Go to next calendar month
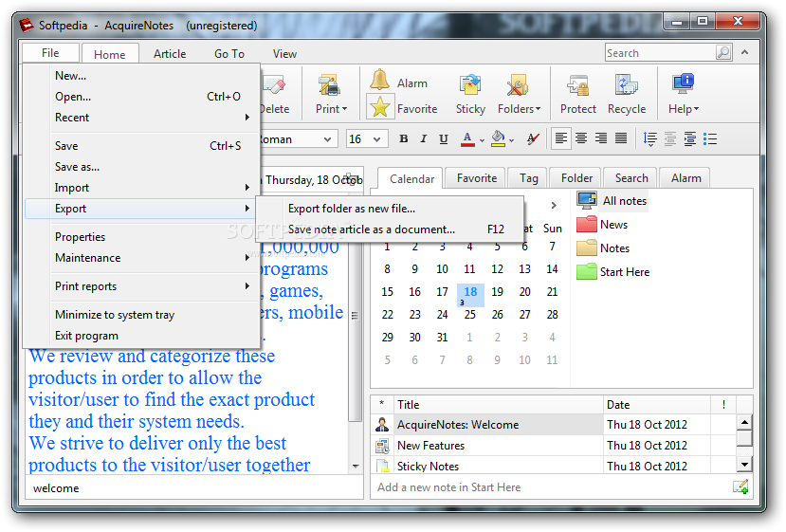786x532 pixels. tap(554, 205)
